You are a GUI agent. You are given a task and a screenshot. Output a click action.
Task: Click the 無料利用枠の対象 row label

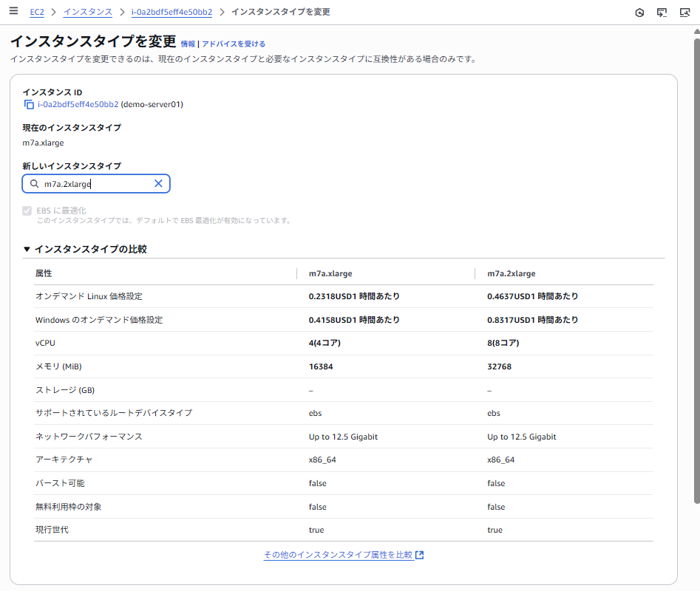[68, 507]
